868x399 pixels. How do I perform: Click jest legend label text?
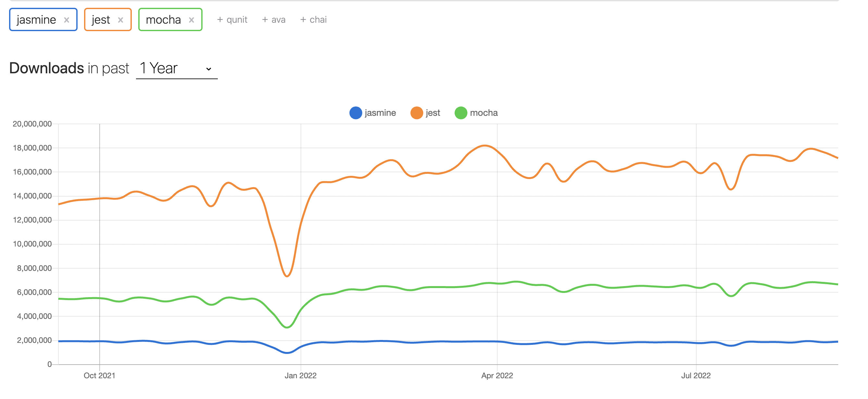point(433,113)
